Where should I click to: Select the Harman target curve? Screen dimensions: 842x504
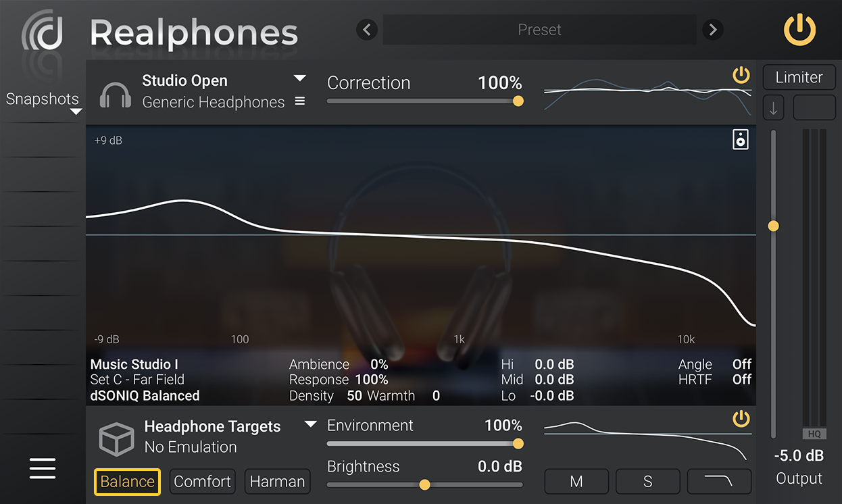[x=277, y=481]
